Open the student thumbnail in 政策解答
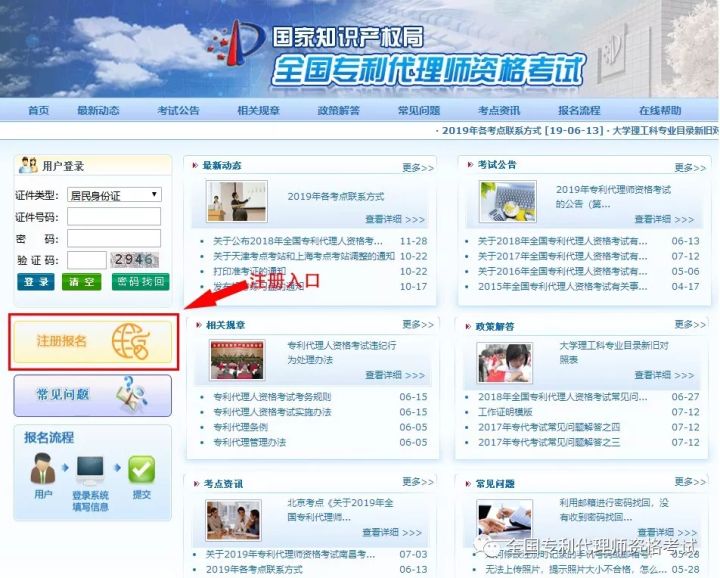 tap(505, 363)
